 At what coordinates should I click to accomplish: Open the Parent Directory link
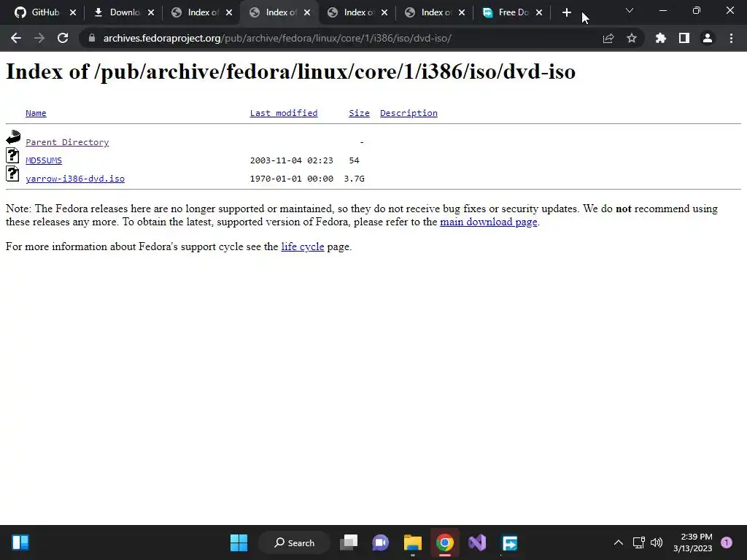[x=67, y=142]
